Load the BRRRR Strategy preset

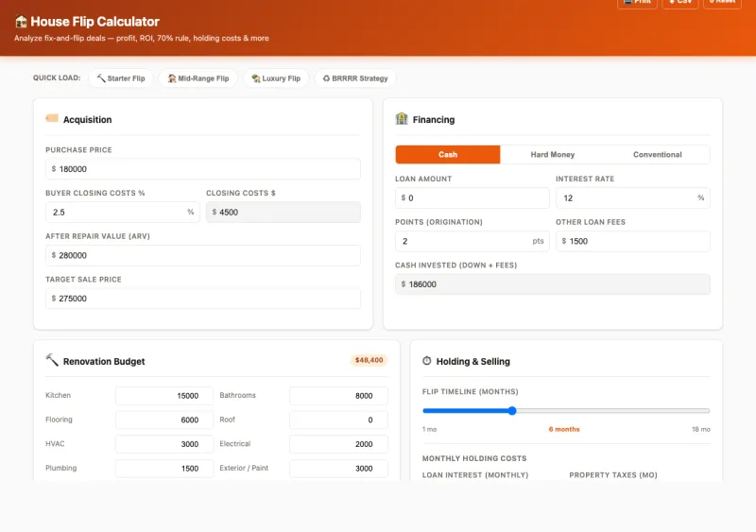[355, 78]
